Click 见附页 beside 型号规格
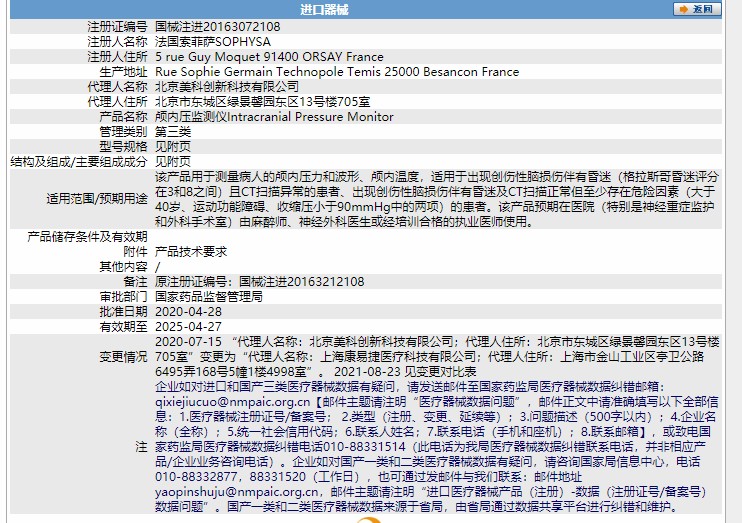Image resolution: width=742 pixels, height=523 pixels. coord(173,147)
